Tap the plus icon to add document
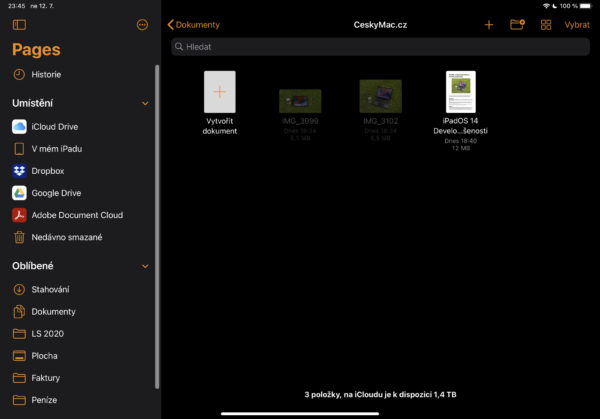The image size is (600, 419). pyautogui.click(x=489, y=25)
